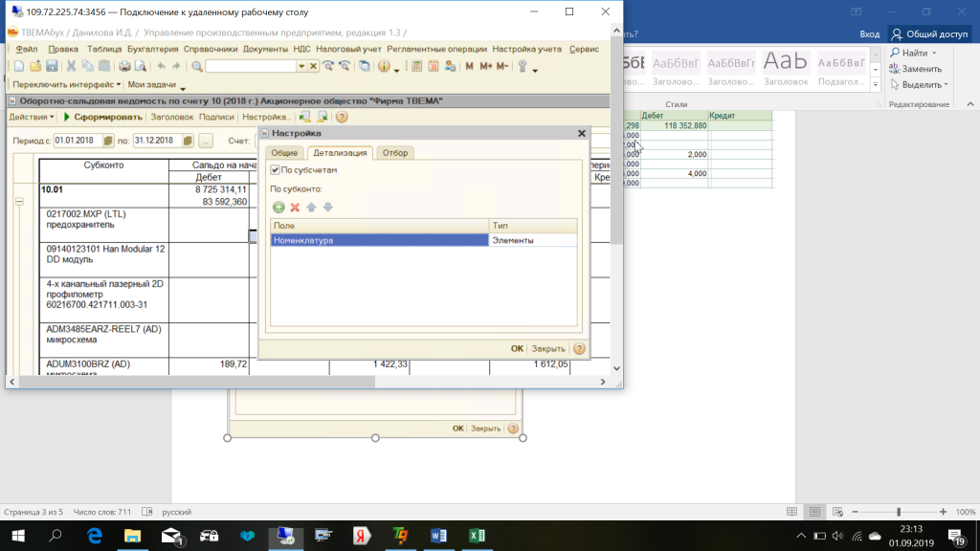Click the Cut scissors icon
980x551 pixels.
pos(71,66)
